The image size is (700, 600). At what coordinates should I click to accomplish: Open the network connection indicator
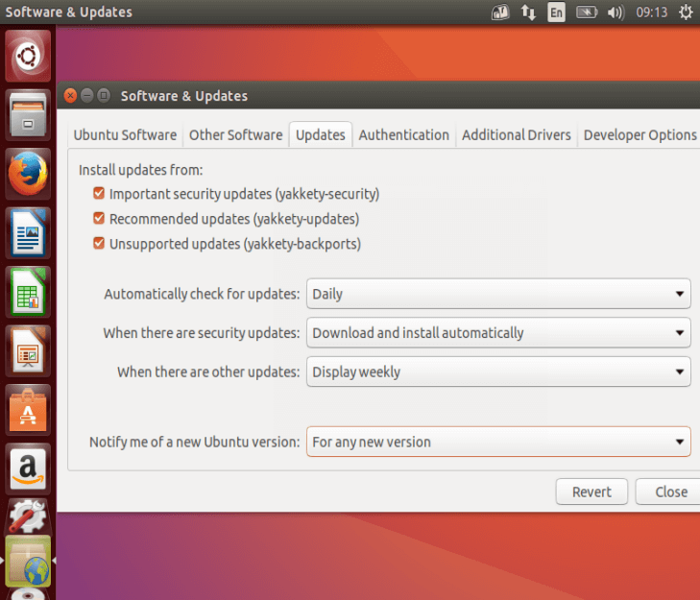(528, 12)
